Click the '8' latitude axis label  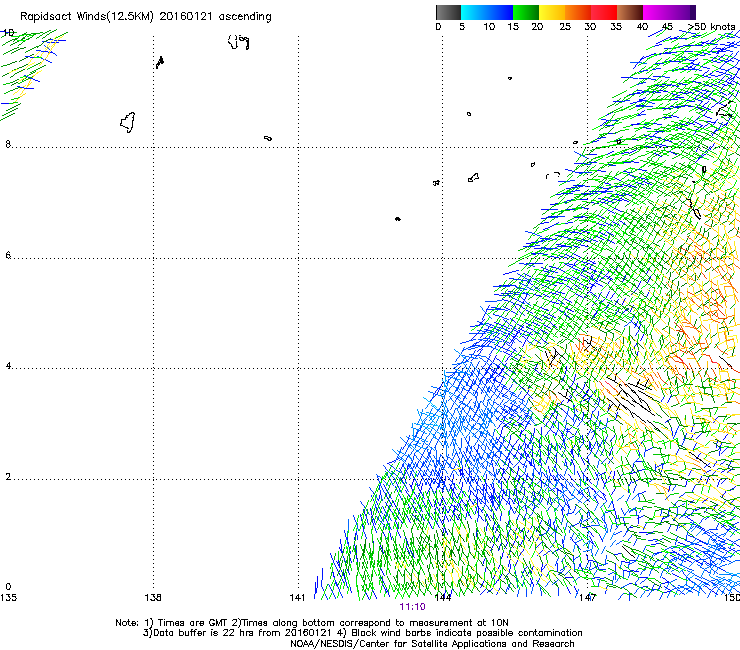click(x=8, y=144)
